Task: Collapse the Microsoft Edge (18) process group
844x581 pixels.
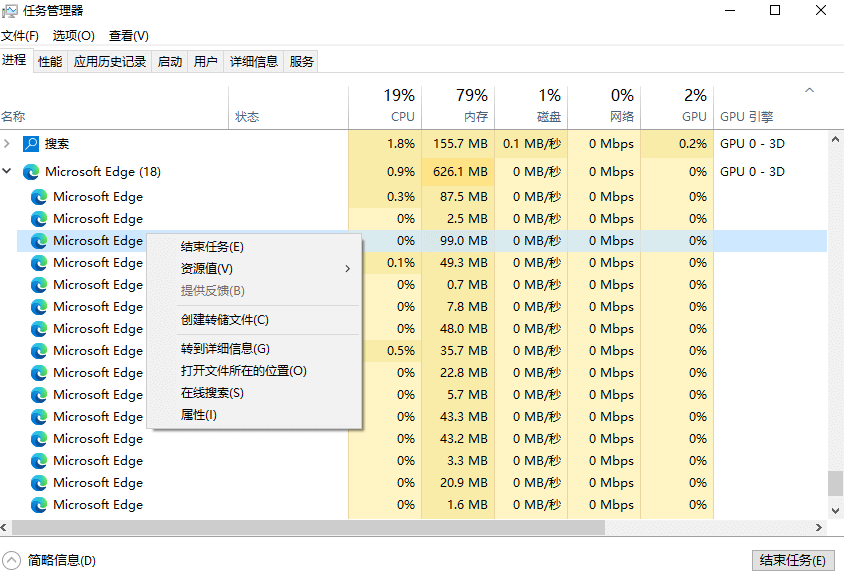Action: pyautogui.click(x=8, y=171)
